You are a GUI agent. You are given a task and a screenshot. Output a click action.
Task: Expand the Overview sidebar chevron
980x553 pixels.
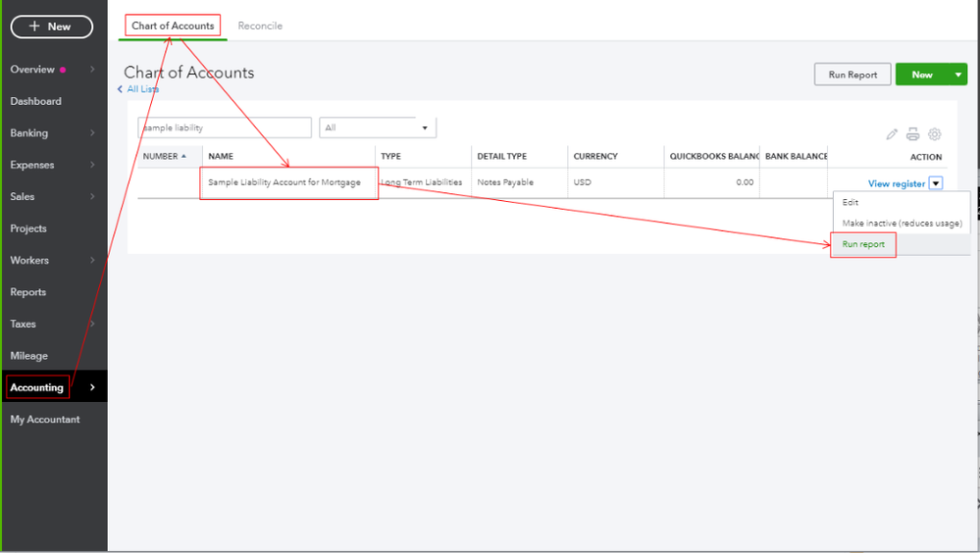pyautogui.click(x=92, y=69)
